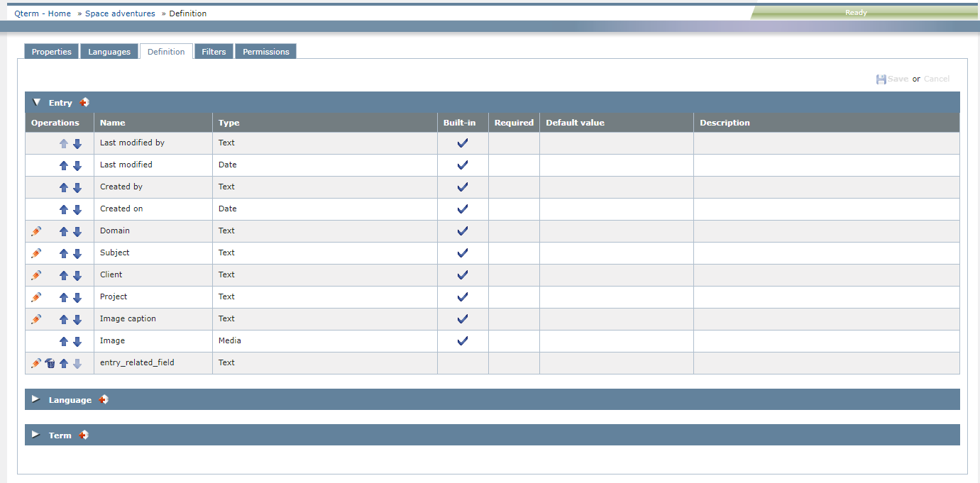980x483 pixels.
Task: Delete the entry_related_field row
Action: [50, 362]
